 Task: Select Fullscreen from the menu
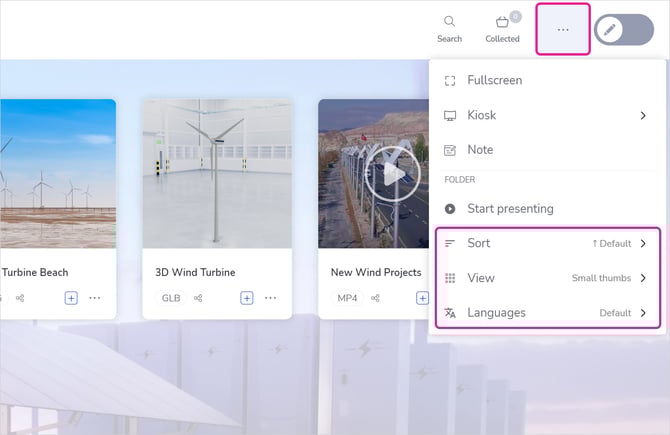[547, 80]
